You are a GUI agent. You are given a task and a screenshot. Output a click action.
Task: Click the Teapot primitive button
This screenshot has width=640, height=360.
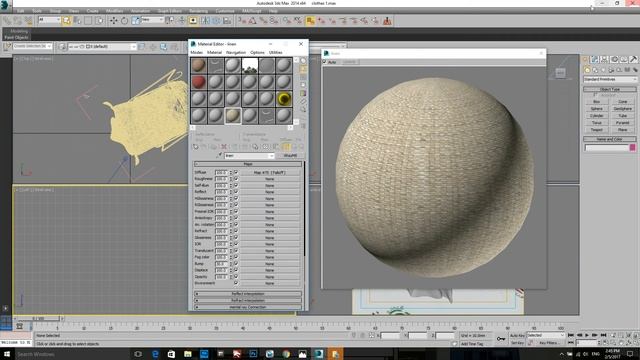pos(596,130)
